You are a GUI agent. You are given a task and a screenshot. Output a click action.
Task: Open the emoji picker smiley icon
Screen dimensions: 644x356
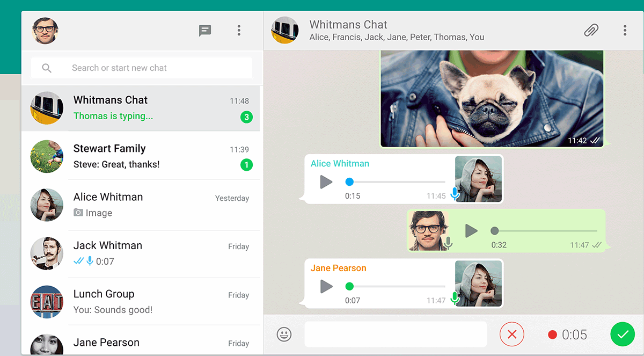(284, 335)
